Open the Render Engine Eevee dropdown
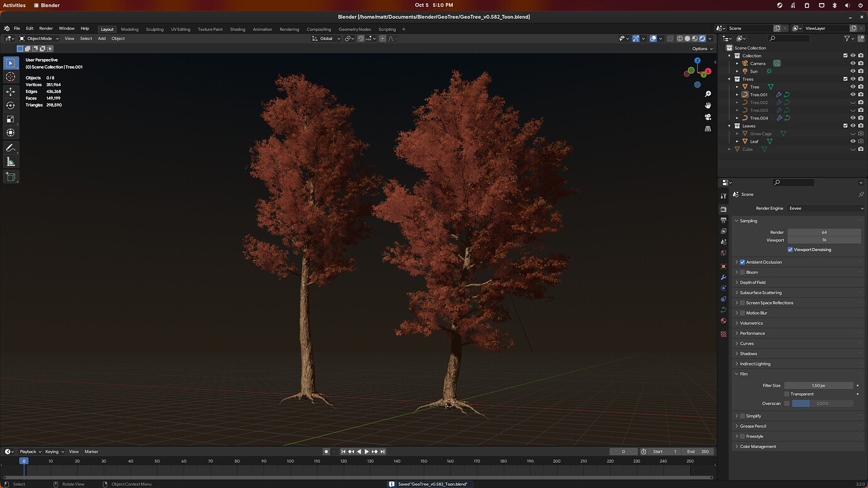Screen dimensions: 868x488 (x=826, y=208)
